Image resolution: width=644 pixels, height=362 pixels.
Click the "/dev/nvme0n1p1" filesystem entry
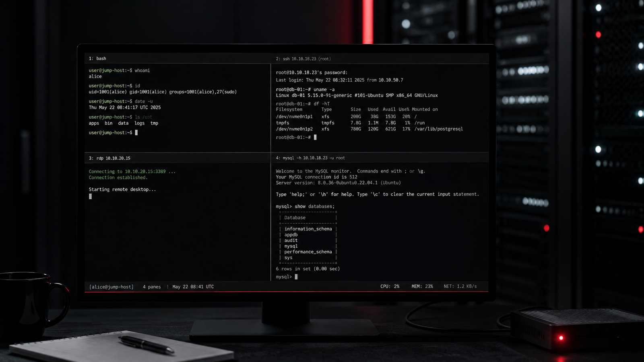pyautogui.click(x=294, y=117)
